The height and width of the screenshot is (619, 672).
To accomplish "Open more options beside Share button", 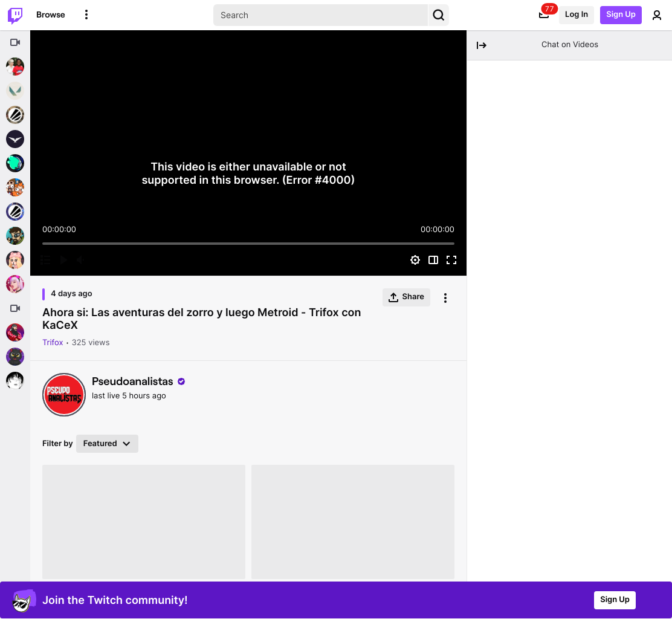I will 445,298.
